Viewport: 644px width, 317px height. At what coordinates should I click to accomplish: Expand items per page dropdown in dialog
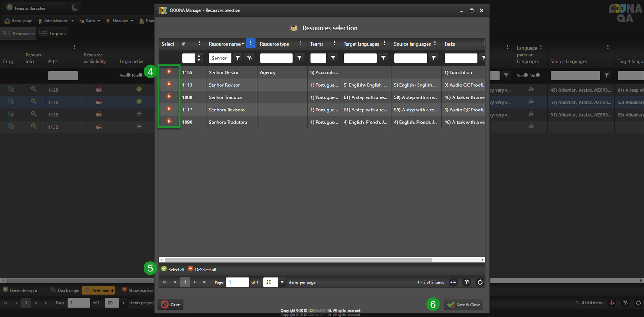282,282
